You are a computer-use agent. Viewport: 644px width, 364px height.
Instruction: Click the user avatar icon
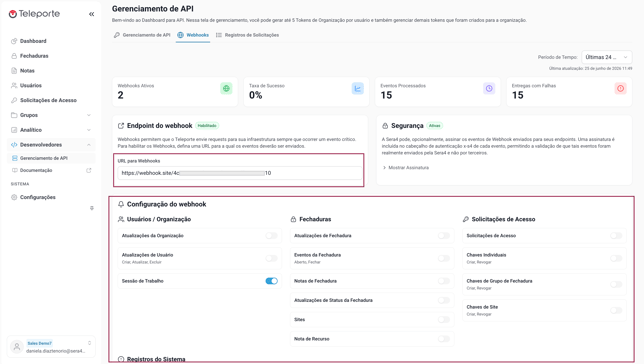(17, 347)
